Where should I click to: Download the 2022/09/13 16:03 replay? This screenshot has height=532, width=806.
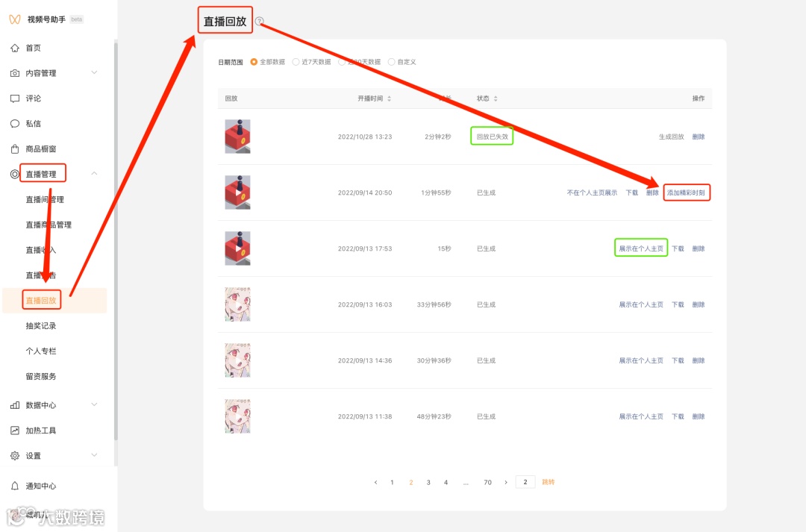click(x=678, y=305)
